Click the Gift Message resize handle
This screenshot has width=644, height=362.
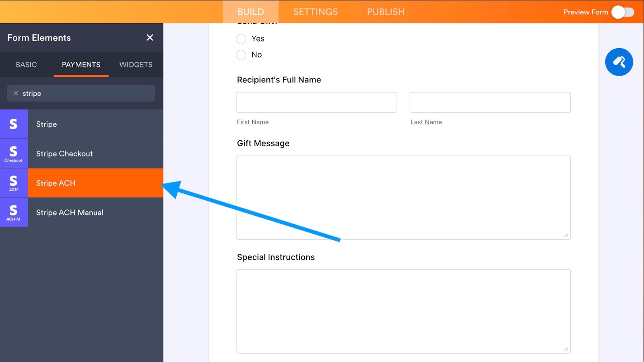566,235
